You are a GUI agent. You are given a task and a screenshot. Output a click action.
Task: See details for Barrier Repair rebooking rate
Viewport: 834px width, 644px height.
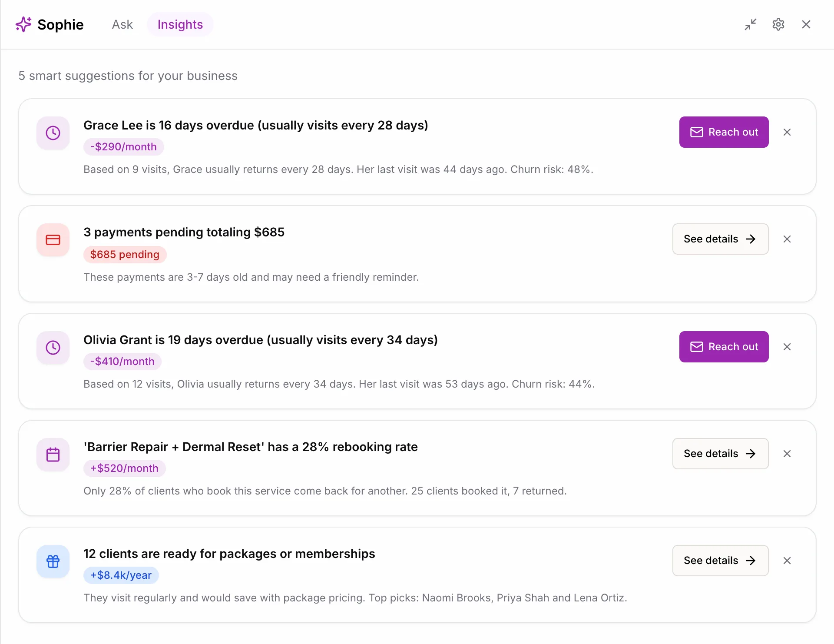click(x=720, y=454)
